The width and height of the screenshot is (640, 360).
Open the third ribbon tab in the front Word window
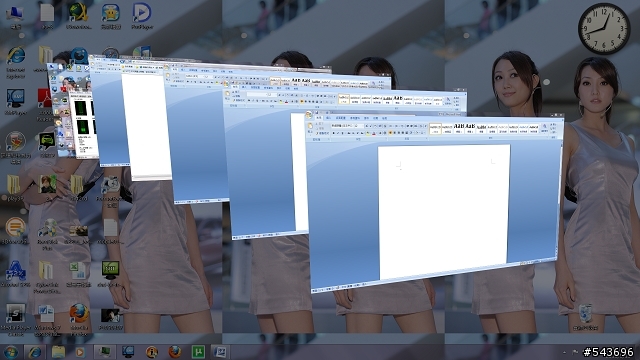(x=340, y=118)
